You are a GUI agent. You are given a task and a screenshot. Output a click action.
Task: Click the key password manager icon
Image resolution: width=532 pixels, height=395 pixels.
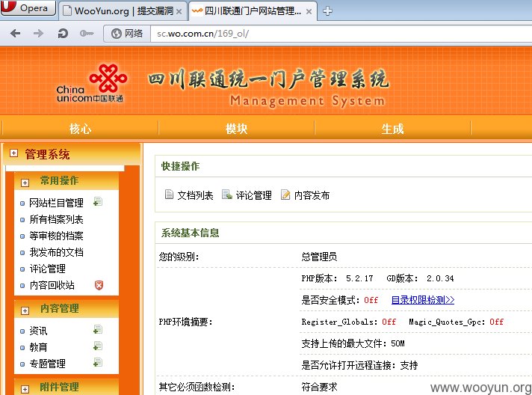87,33
